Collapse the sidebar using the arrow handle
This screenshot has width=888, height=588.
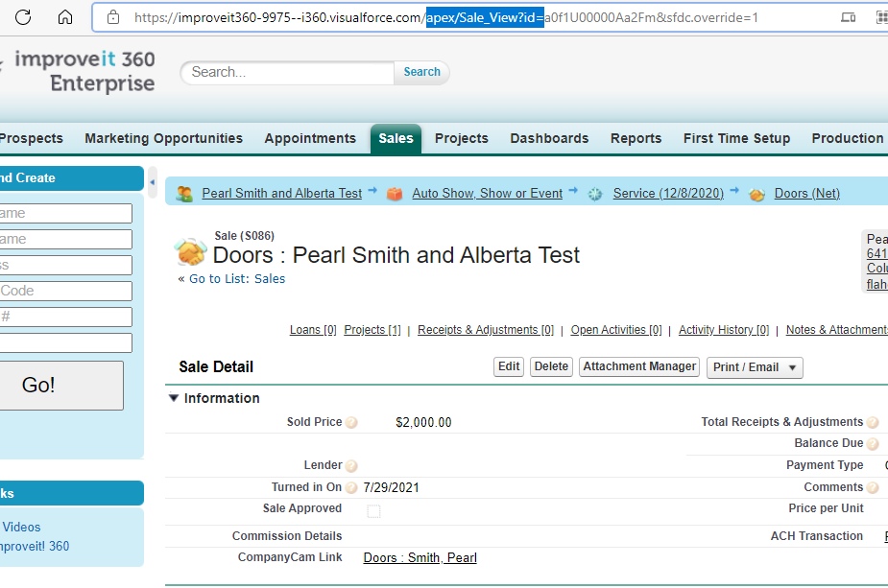click(153, 182)
